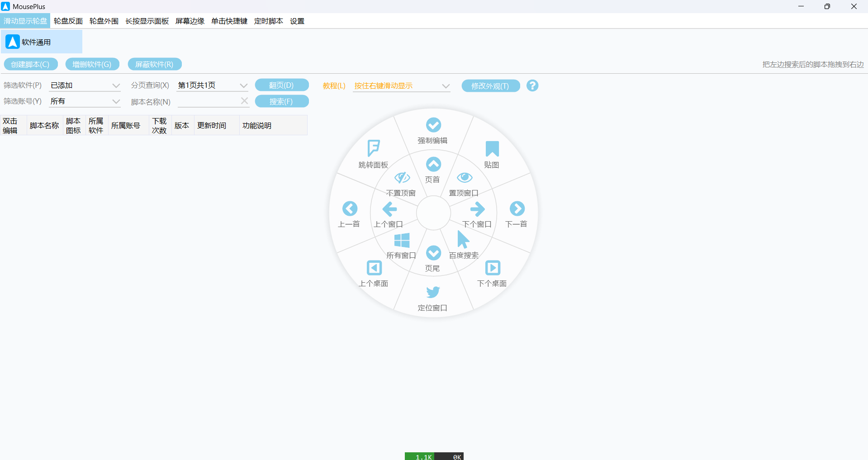
Task: Open the 设置 tab
Action: pyautogui.click(x=297, y=21)
